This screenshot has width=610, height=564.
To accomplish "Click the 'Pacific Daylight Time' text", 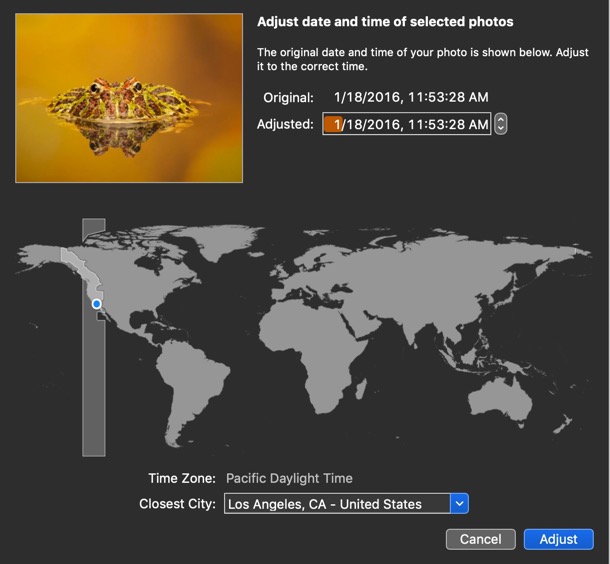I will click(289, 478).
